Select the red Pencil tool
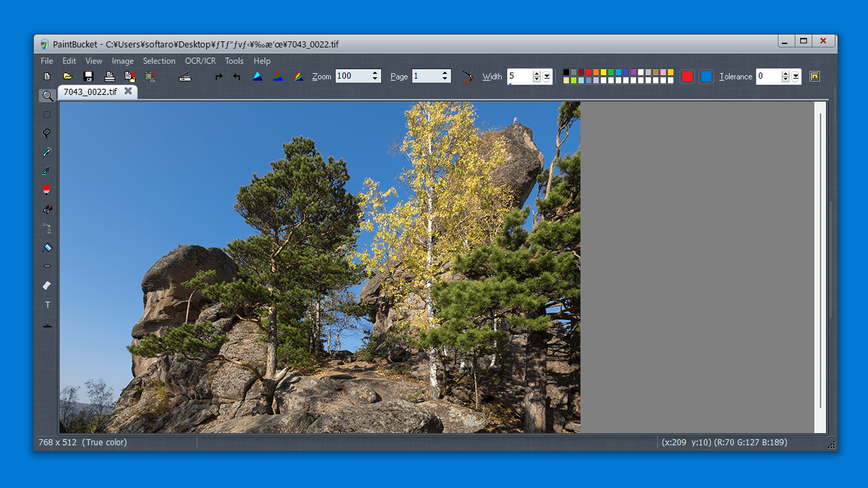This screenshot has height=488, width=868. click(47, 190)
